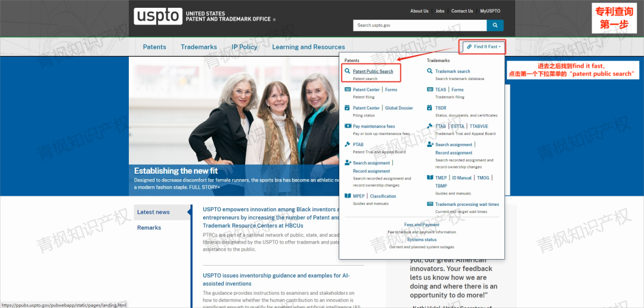
Task: Click book icon beside TMEP
Action: coord(430,178)
